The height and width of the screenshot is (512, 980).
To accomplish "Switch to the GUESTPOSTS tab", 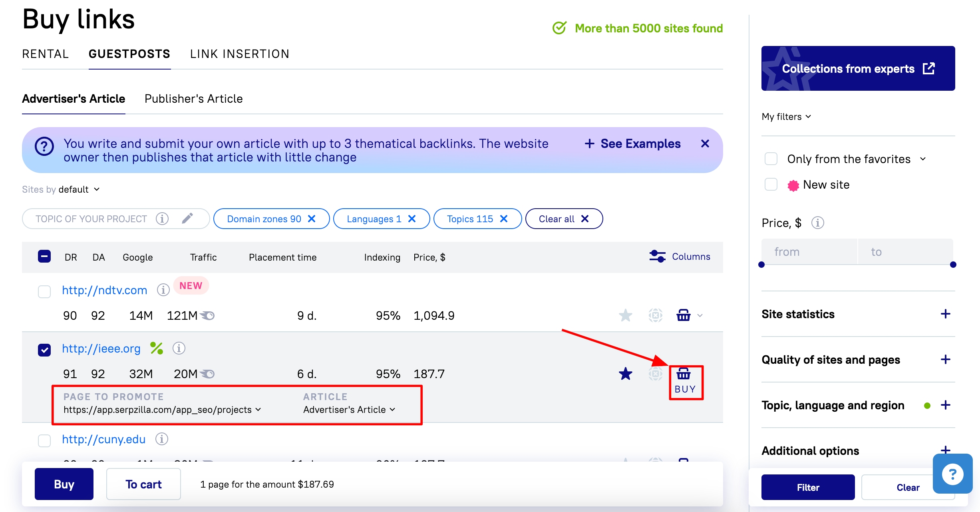I will click(x=129, y=54).
